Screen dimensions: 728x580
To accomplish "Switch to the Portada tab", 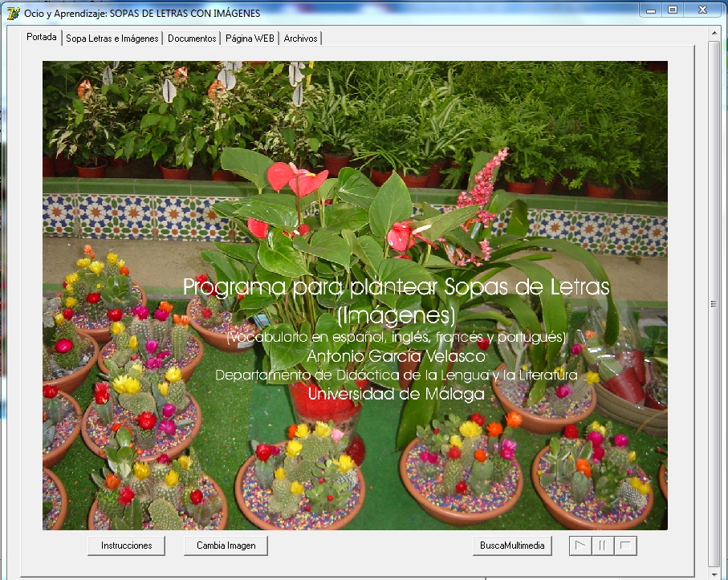I will point(41,37).
